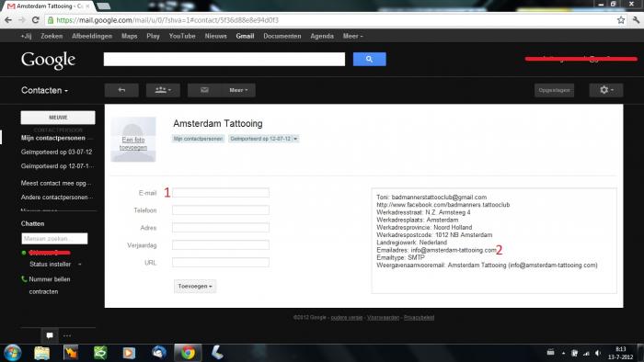The height and width of the screenshot is (362, 644).
Task: Click the NIEUWE contact button
Action: (x=58, y=118)
